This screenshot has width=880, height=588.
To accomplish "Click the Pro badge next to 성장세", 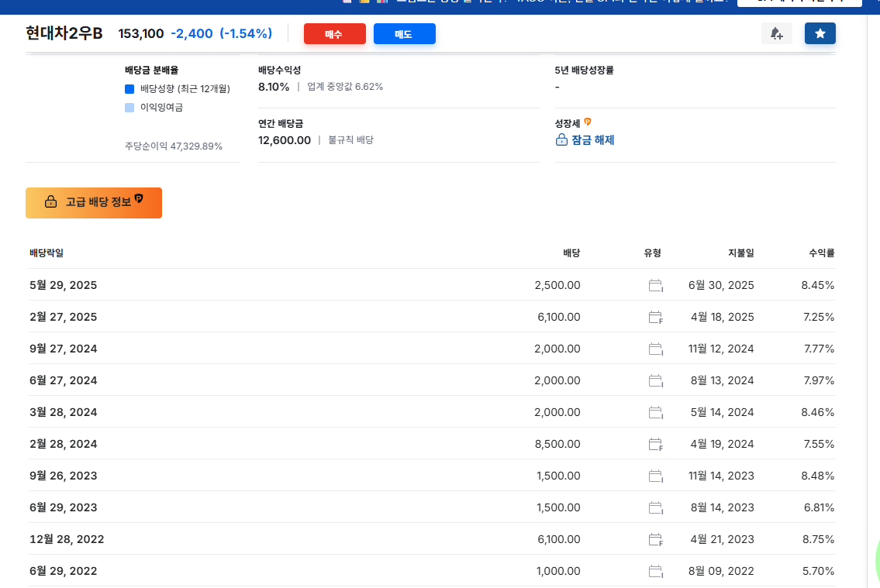I will (x=588, y=122).
